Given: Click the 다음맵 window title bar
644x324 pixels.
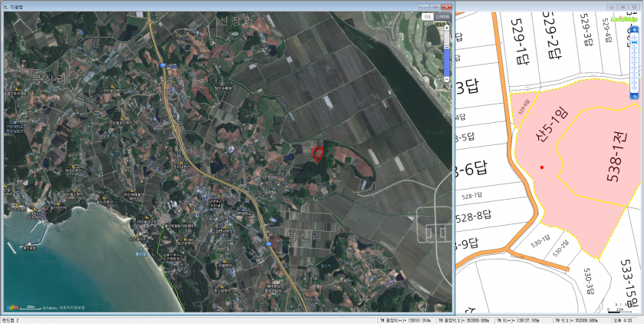Looking at the screenshot, I should coord(192,5).
